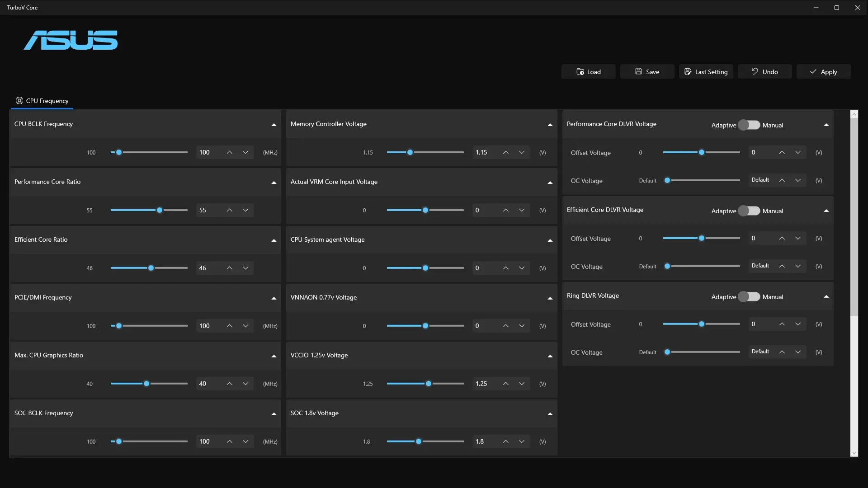Collapse the Ring DLVR Voltage section
Screen dimensions: 868x488
(x=826, y=297)
